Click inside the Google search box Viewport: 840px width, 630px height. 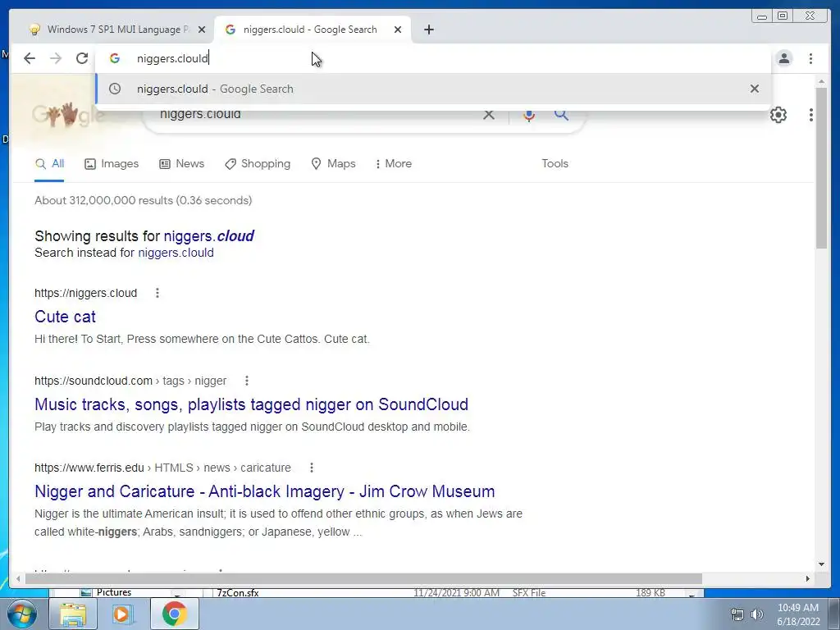tap(316, 115)
